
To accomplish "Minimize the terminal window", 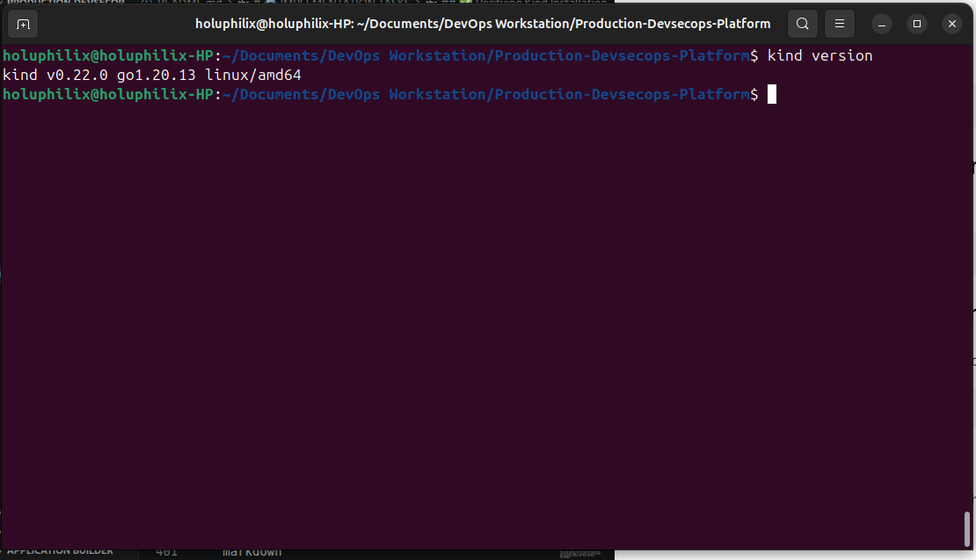I will click(881, 25).
